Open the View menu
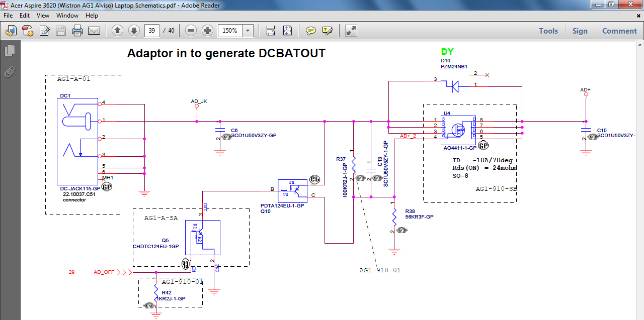644x320 pixels. pos(43,16)
